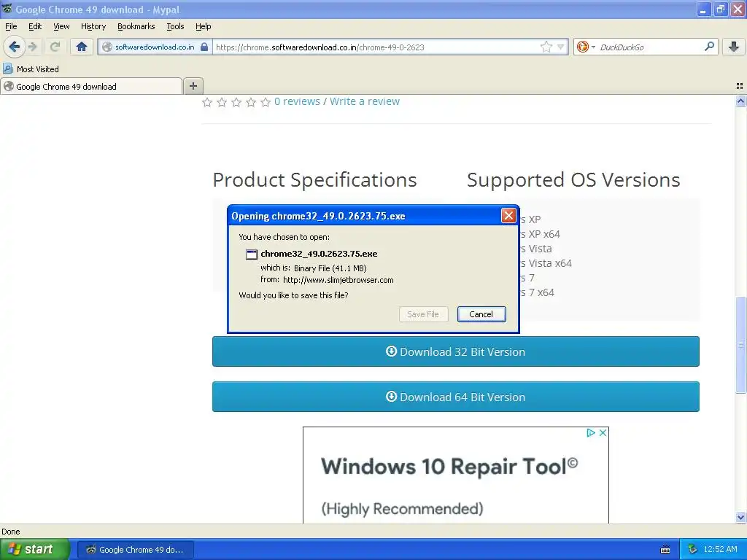
Task: Open the tab groups grid icon
Action: [740, 86]
